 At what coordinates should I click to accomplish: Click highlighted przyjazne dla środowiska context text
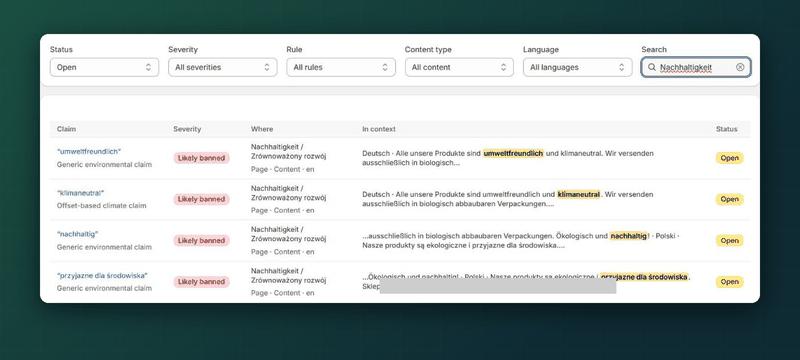click(x=644, y=277)
